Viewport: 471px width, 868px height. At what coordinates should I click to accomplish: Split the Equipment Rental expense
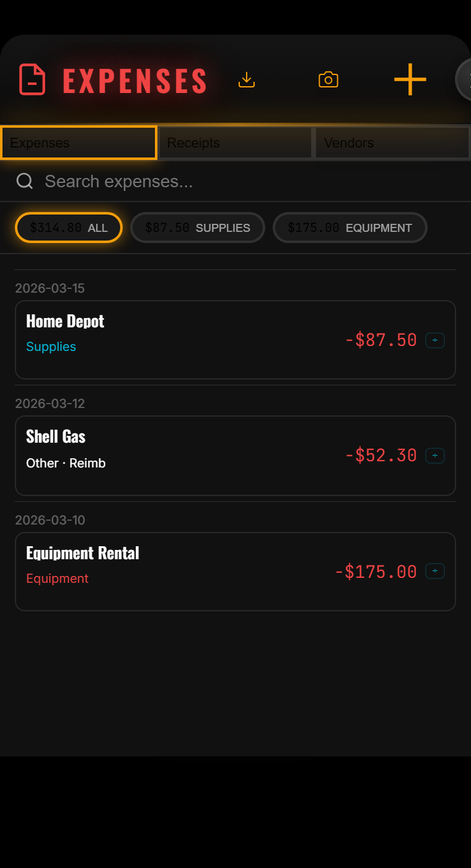pos(434,571)
